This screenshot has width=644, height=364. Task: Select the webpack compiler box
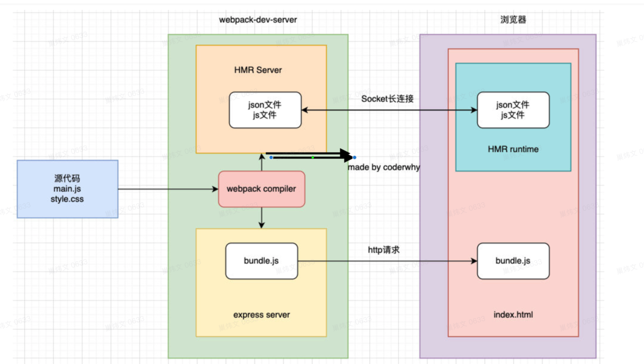(261, 189)
